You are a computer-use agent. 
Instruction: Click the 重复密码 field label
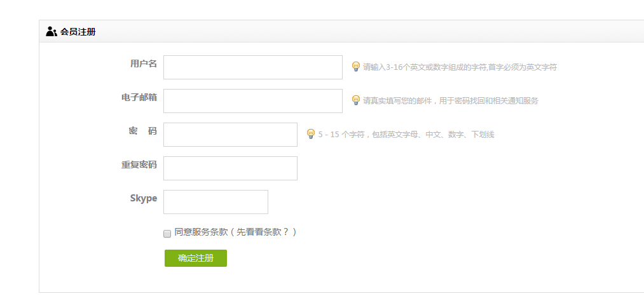click(x=139, y=165)
